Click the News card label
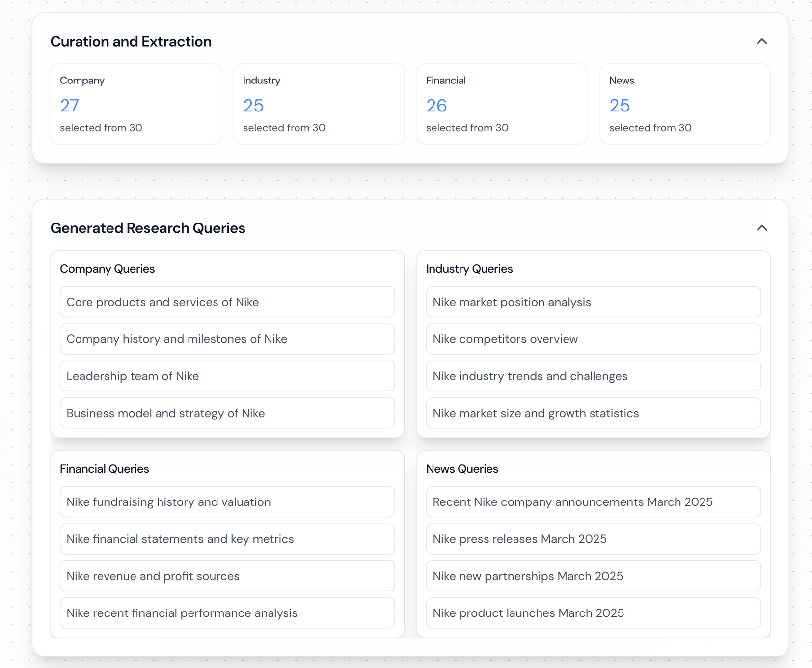 click(622, 81)
